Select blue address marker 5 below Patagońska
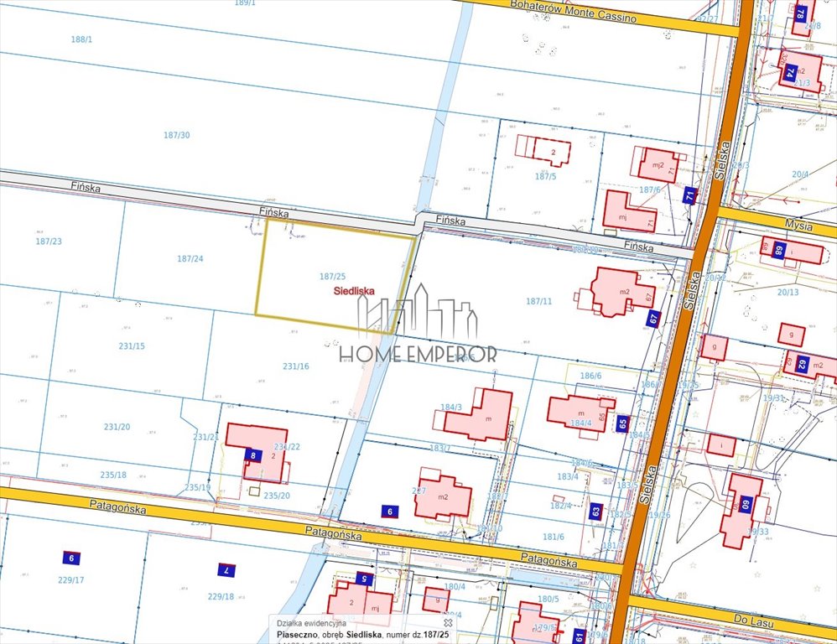The image size is (837, 644). coord(363,579)
